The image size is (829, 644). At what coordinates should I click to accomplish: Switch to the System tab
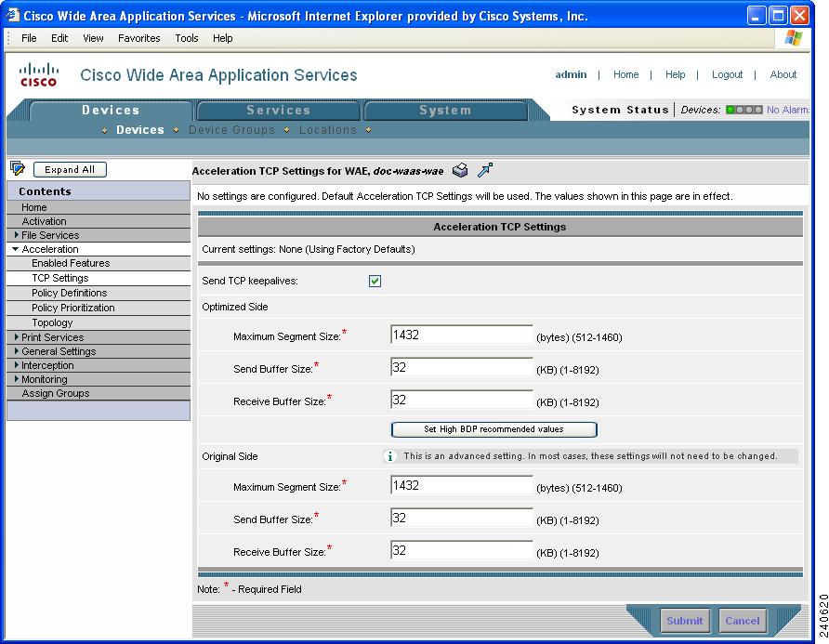click(445, 110)
